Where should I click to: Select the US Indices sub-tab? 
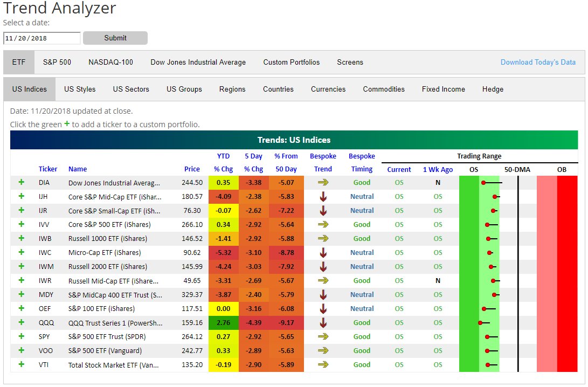click(x=29, y=89)
